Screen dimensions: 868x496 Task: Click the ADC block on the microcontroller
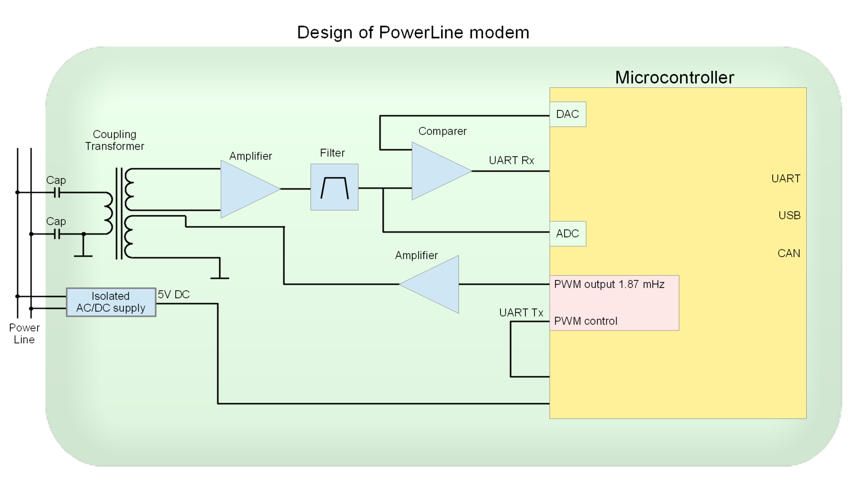568,234
